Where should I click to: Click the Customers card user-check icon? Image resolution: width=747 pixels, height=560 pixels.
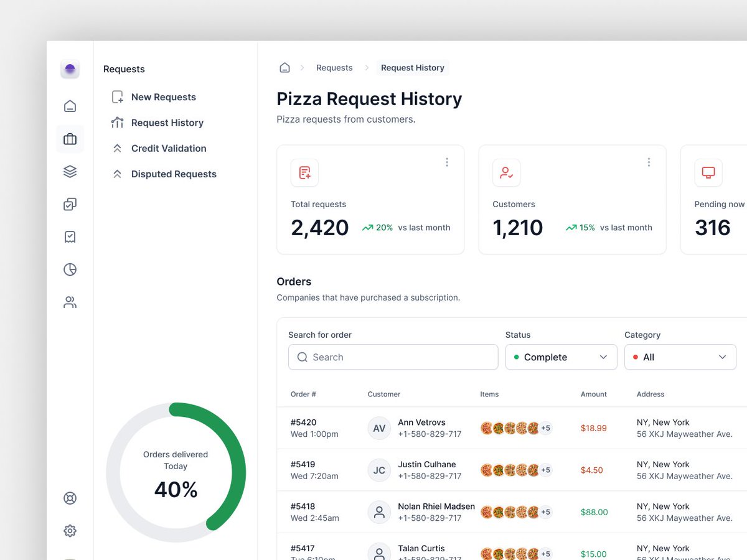(x=506, y=173)
